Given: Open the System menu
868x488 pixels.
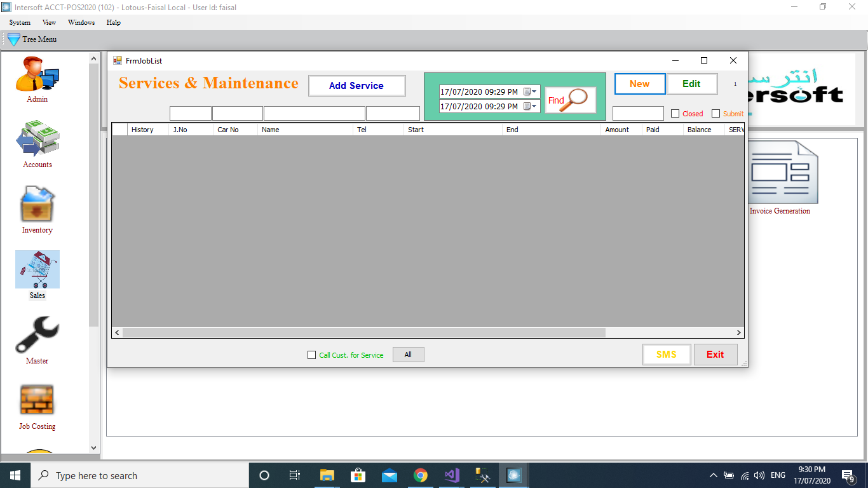Looking at the screenshot, I should click(x=20, y=22).
